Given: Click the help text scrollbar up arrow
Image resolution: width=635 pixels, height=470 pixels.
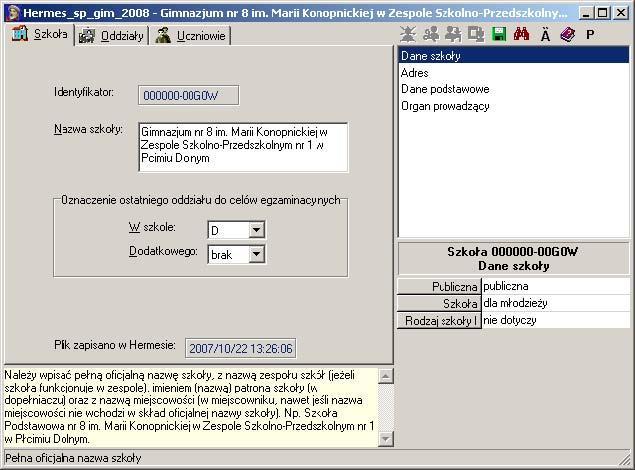Looking at the screenshot, I should [x=386, y=376].
